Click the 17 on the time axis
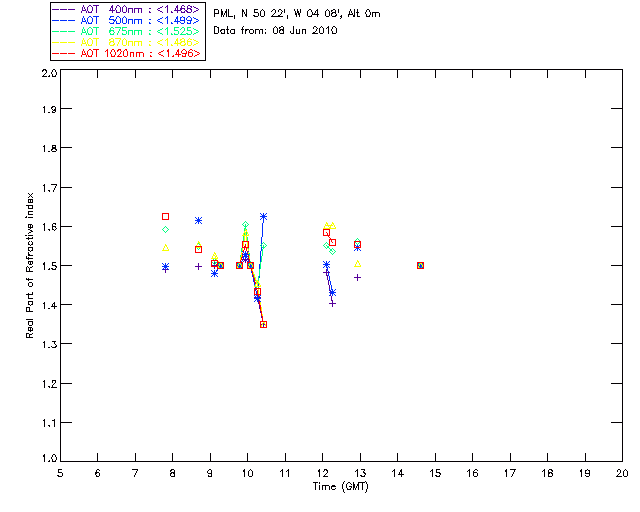640x512 pixels. point(510,473)
